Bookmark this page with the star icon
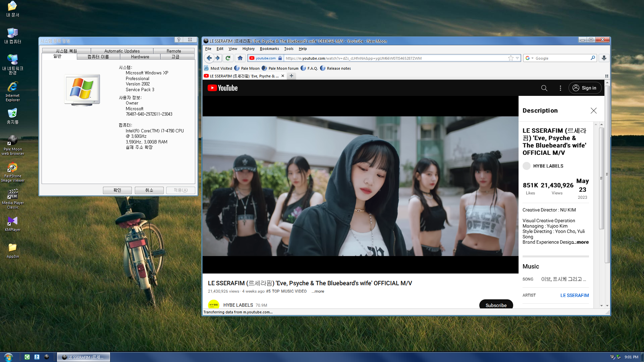 point(511,58)
